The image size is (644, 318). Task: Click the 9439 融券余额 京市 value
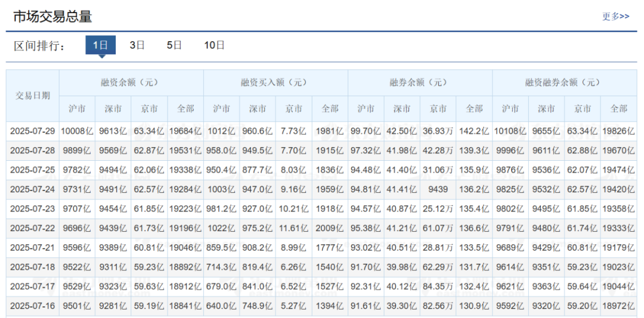439,189
